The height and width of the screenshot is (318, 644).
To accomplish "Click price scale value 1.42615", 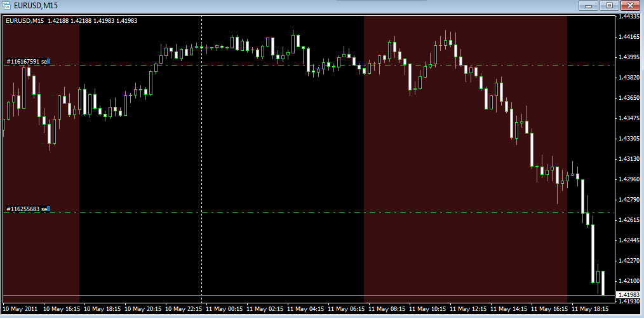I will coord(628,220).
